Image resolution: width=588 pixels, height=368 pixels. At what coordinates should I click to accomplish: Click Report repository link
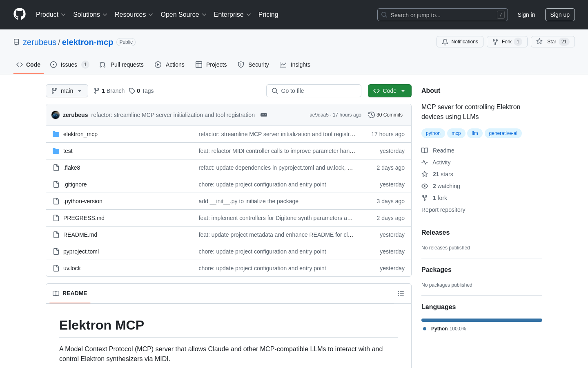click(x=443, y=210)
